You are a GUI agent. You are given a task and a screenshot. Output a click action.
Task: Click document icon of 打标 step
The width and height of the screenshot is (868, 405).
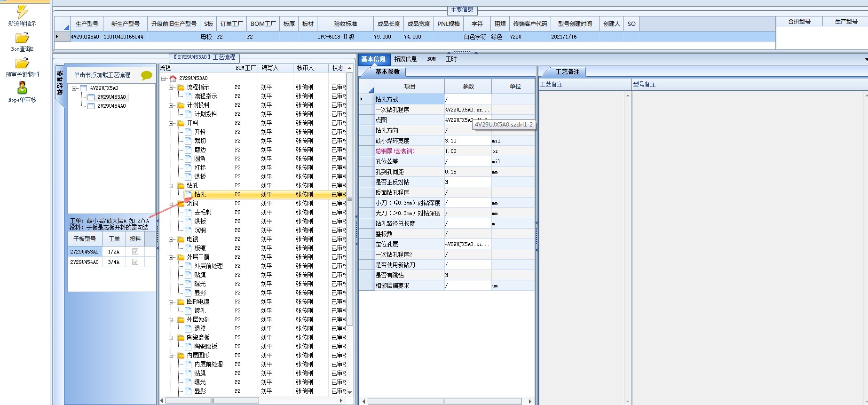[x=188, y=167]
